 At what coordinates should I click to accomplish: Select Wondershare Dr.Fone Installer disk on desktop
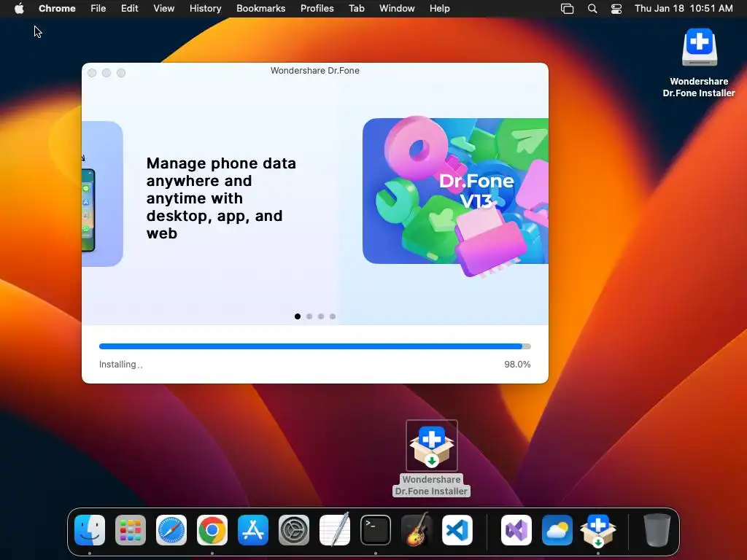click(699, 47)
